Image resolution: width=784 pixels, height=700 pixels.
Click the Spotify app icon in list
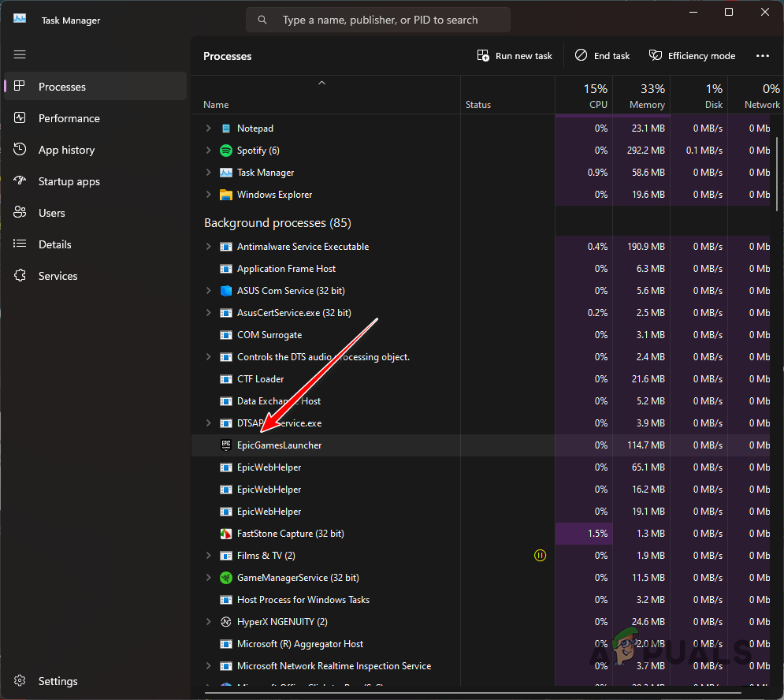coord(226,150)
